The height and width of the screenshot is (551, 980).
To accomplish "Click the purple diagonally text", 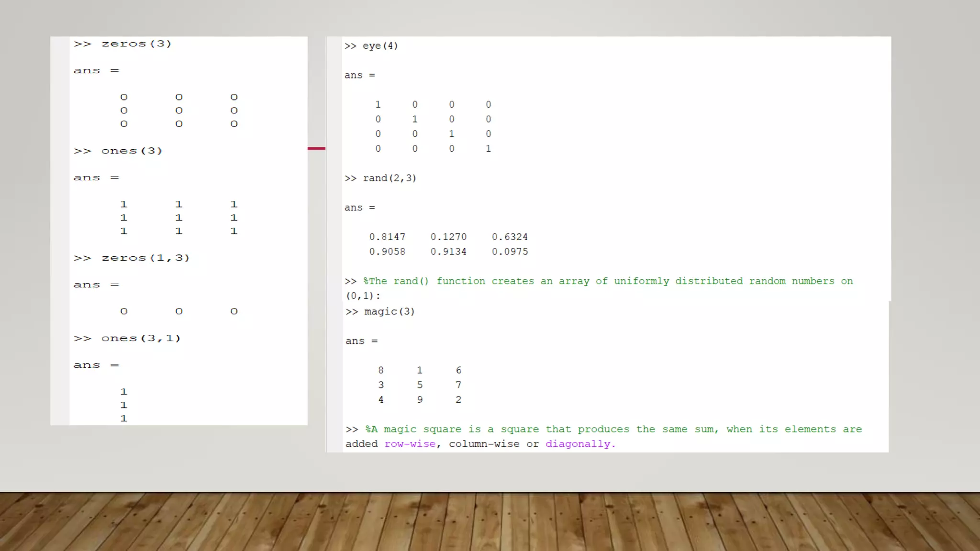I will click(x=580, y=444).
